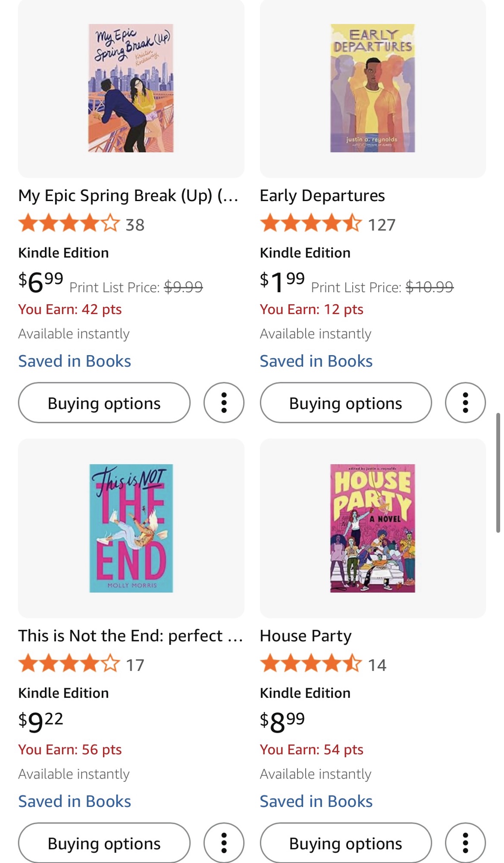Tap Buying options for This is Not the End
The height and width of the screenshot is (863, 504).
104,843
